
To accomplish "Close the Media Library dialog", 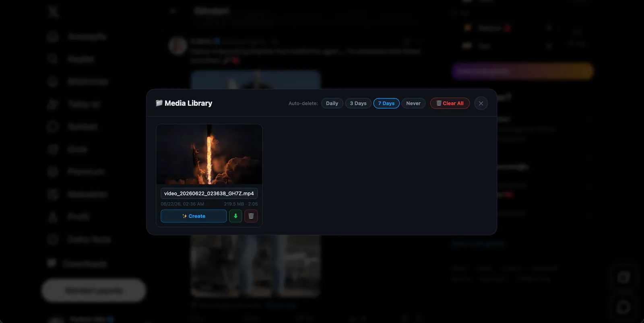I will coord(481,103).
